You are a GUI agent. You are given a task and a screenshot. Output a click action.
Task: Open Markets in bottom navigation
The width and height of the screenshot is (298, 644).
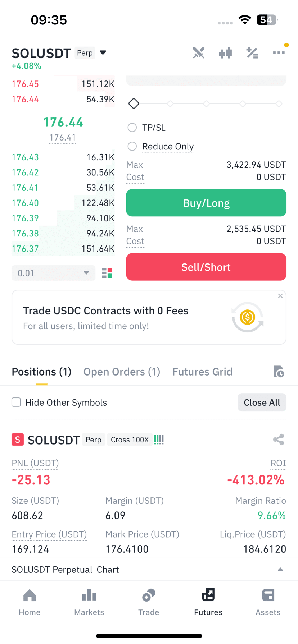click(89, 602)
